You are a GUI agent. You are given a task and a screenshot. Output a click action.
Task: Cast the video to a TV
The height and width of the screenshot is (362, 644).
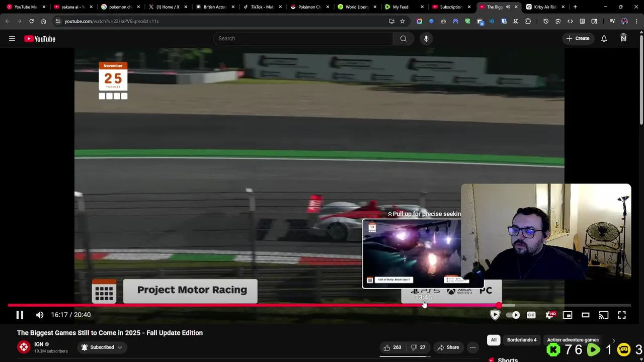click(604, 315)
